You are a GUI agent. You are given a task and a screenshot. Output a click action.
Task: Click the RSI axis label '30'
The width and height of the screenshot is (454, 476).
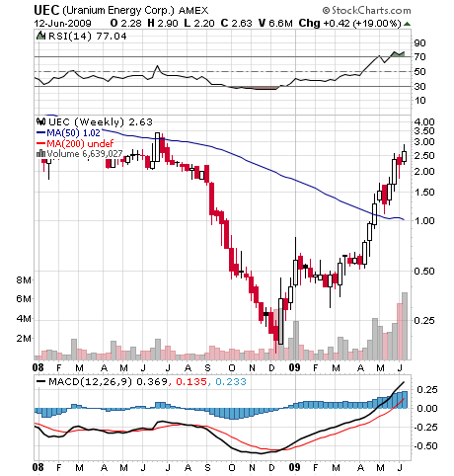point(419,86)
